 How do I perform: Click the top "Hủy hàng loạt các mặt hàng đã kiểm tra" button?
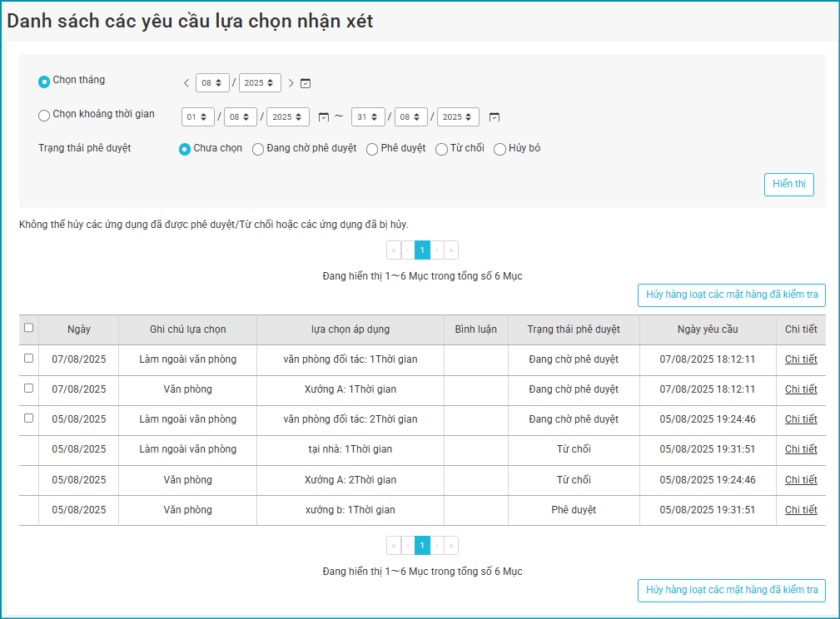point(731,295)
